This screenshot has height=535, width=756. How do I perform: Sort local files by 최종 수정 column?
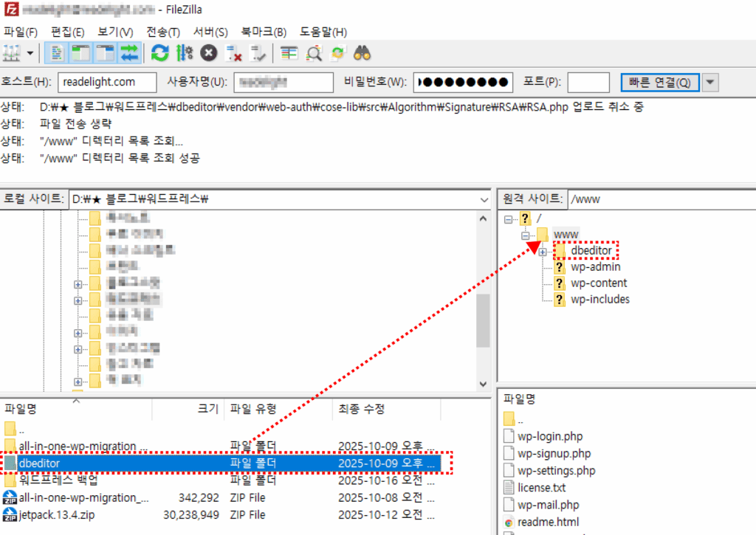click(362, 409)
